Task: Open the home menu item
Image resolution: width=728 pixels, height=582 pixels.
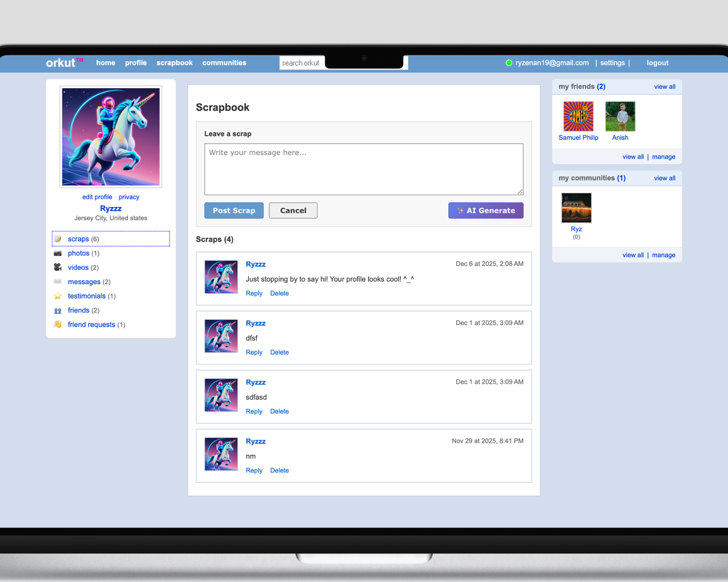Action: click(x=106, y=63)
